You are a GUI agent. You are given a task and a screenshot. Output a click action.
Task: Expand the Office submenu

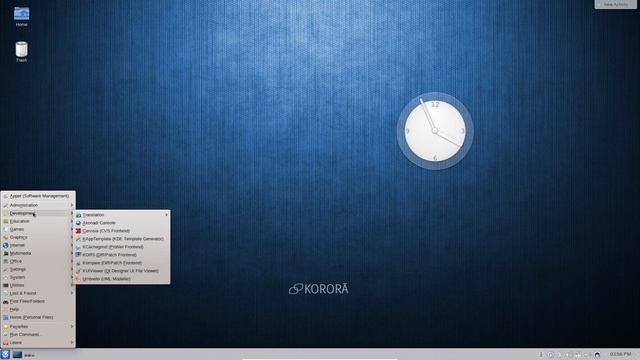pos(38,261)
